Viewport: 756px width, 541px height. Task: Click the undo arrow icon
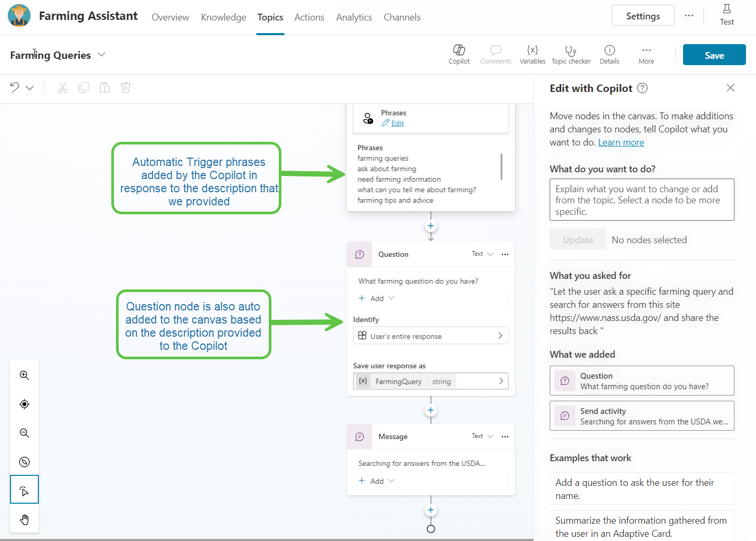pos(15,87)
